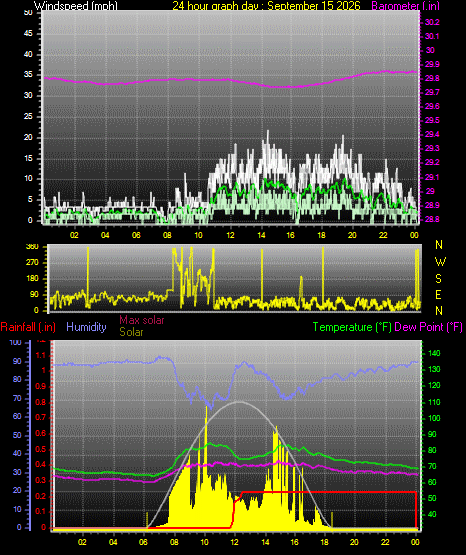Click the "25" windspeed axis value
466x555 pixels.
tap(28, 116)
